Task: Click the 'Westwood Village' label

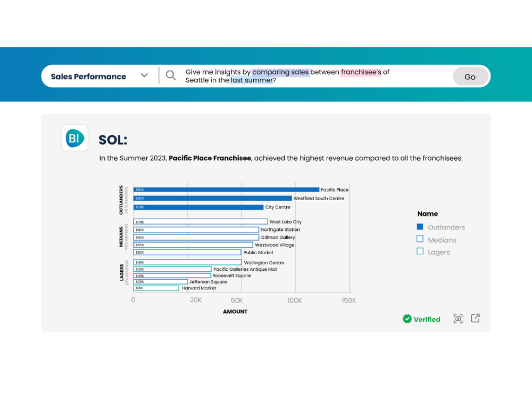Action: coord(275,245)
